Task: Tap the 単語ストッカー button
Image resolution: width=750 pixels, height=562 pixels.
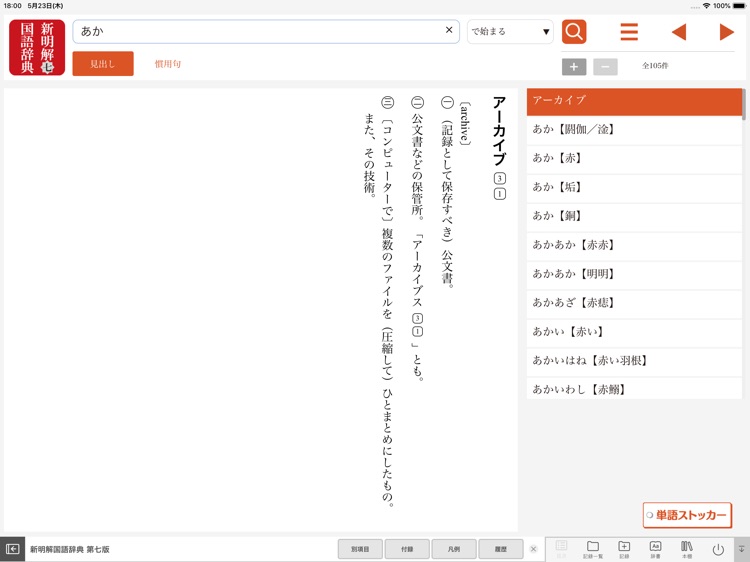Action: tap(687, 515)
